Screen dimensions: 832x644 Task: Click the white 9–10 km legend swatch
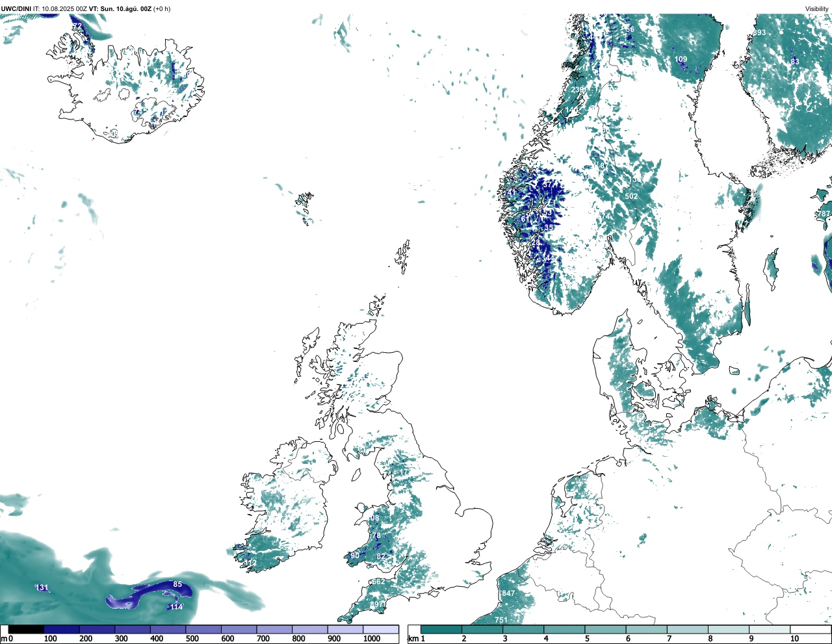(x=770, y=629)
